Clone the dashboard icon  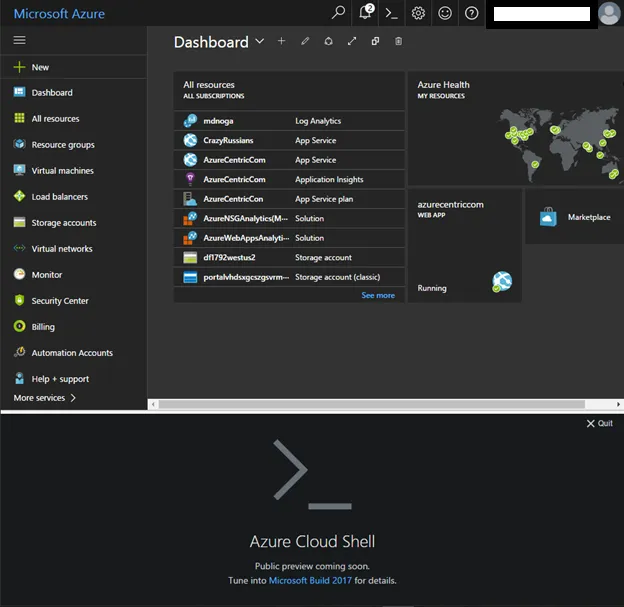375,41
